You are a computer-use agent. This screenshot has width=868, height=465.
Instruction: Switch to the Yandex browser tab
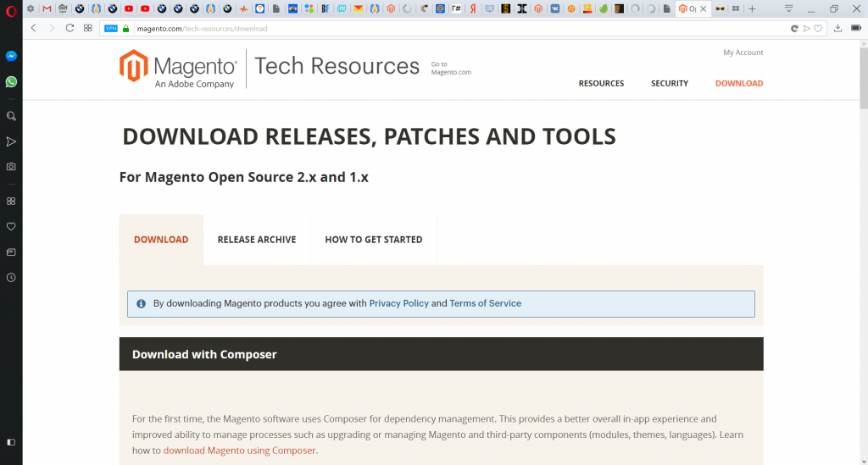(x=473, y=8)
